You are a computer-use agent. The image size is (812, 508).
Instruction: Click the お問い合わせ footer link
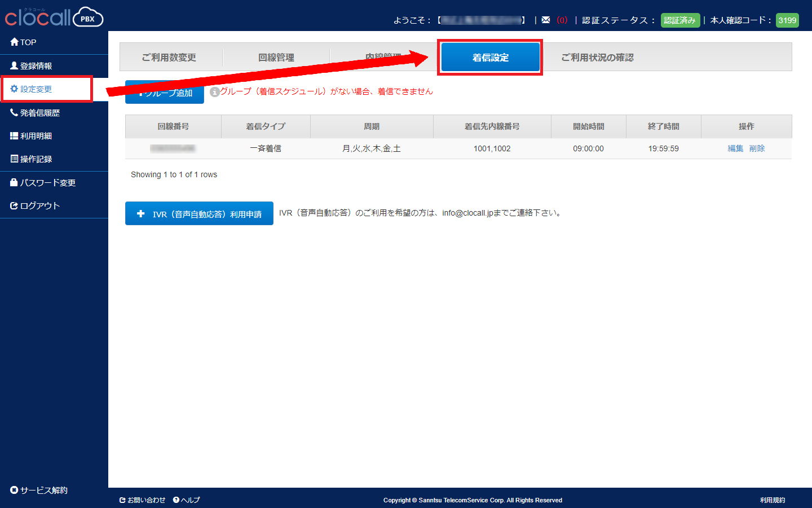[x=143, y=500]
